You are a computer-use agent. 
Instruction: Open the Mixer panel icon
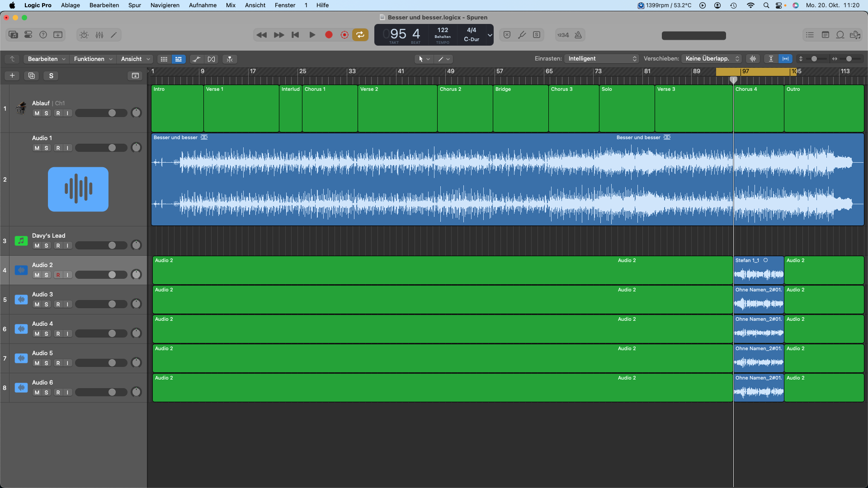pyautogui.click(x=99, y=35)
